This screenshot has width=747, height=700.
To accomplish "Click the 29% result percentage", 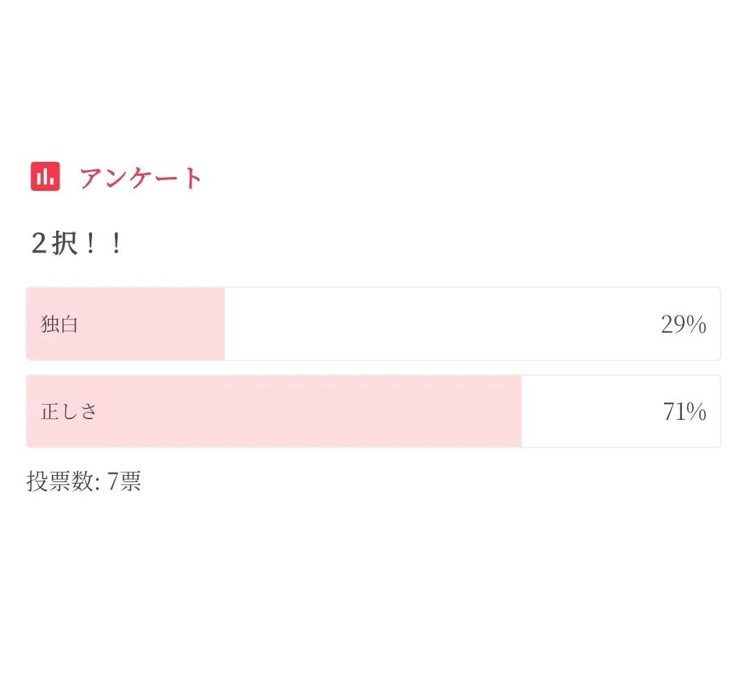I will pyautogui.click(x=683, y=324).
